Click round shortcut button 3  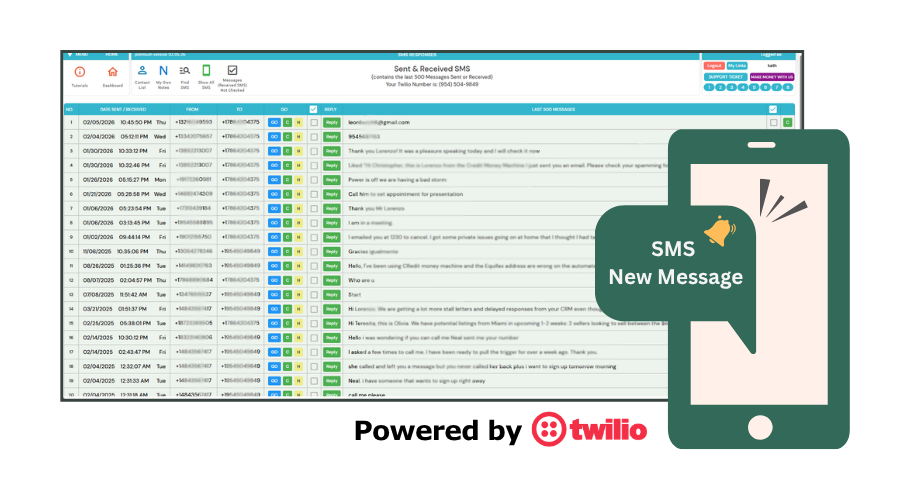pyautogui.click(x=731, y=87)
